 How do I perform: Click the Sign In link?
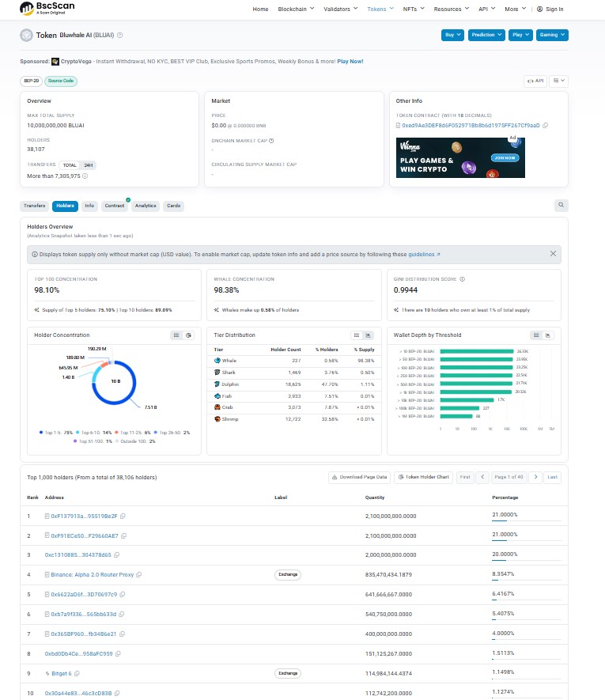[550, 9]
